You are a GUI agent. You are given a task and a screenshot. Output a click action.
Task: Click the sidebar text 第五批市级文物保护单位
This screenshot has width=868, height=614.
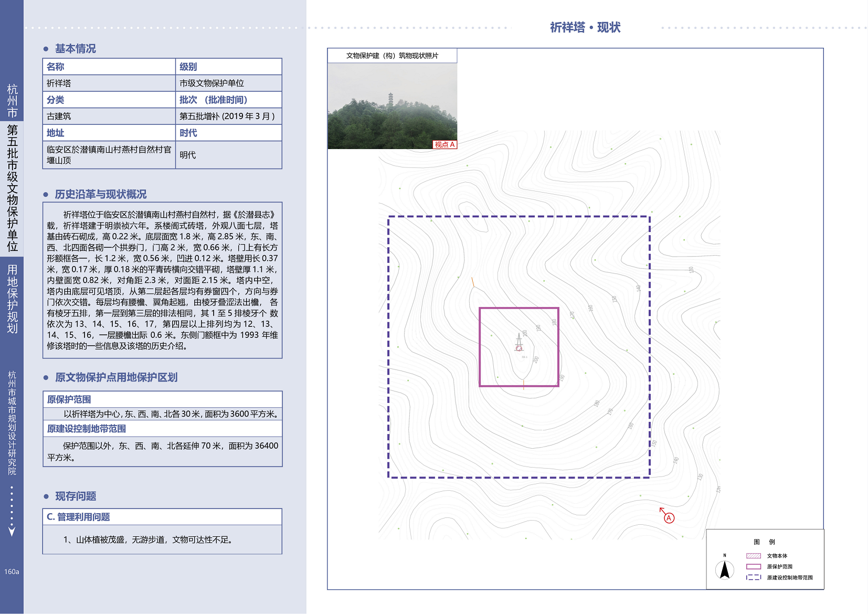point(12,188)
